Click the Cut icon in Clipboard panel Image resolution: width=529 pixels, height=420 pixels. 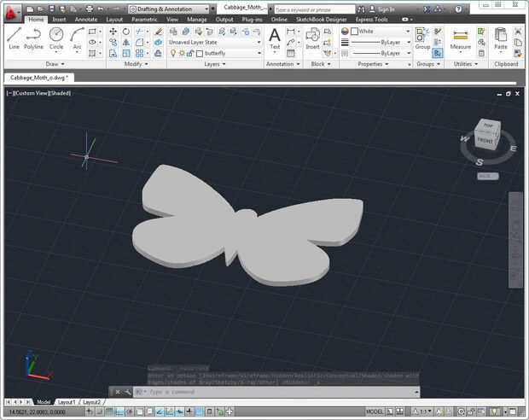(x=518, y=32)
